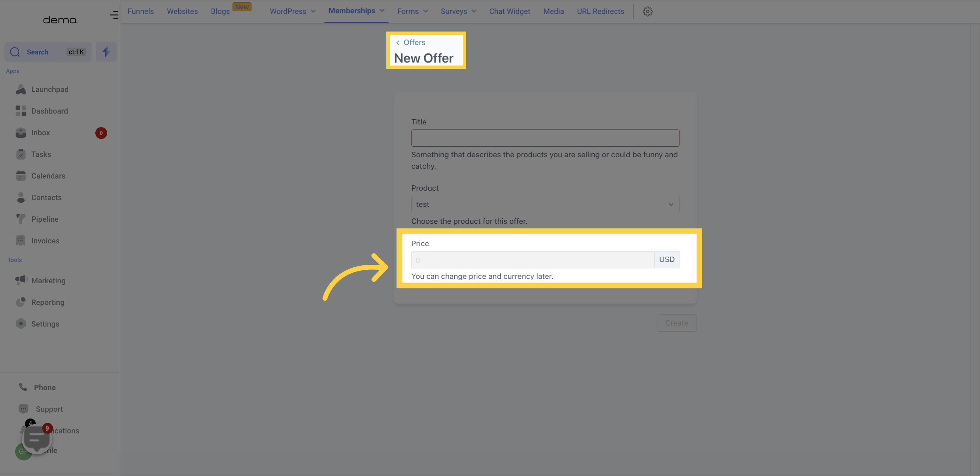980x476 pixels.
Task: Navigate back to Offers list
Action: tap(409, 42)
